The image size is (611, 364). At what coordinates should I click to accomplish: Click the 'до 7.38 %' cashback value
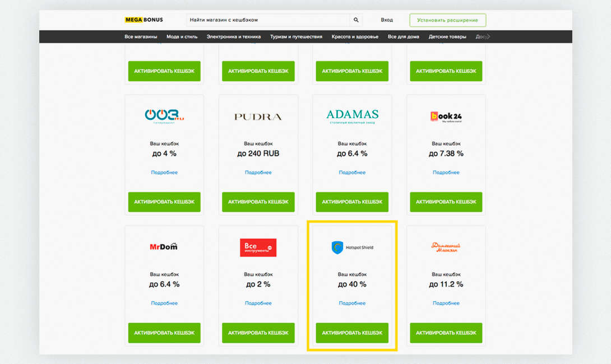tap(446, 154)
